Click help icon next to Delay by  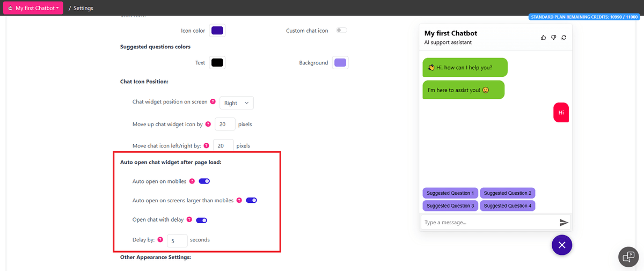160,240
